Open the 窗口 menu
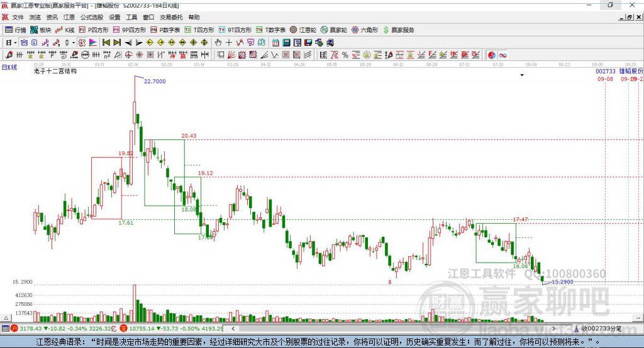The height and width of the screenshot is (348, 644). point(148,17)
